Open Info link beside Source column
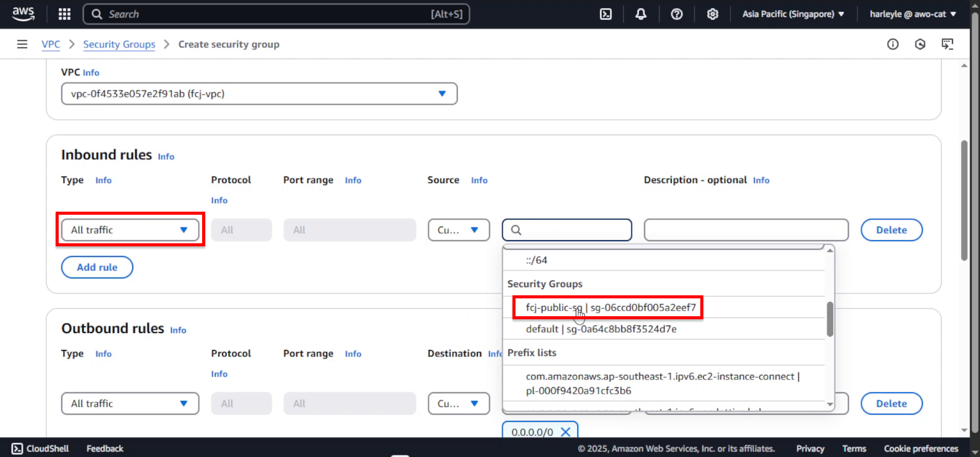Viewport: 980px width, 457px height. click(x=479, y=180)
